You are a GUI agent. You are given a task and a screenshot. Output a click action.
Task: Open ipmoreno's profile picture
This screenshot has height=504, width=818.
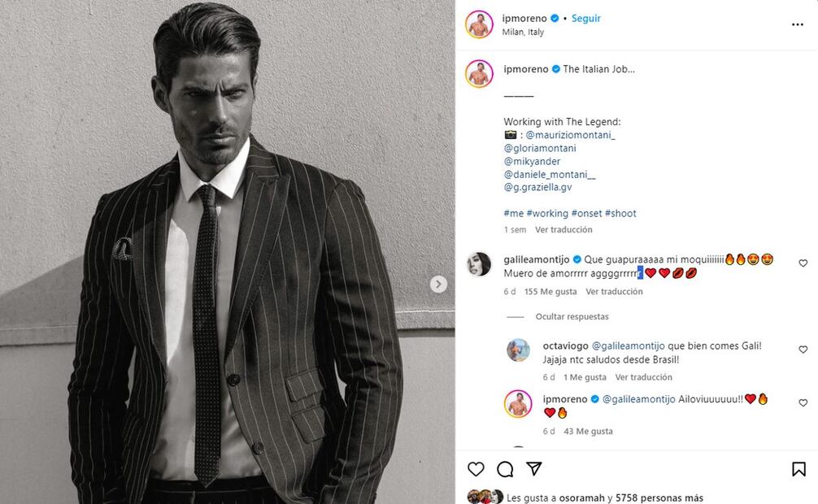[480, 24]
